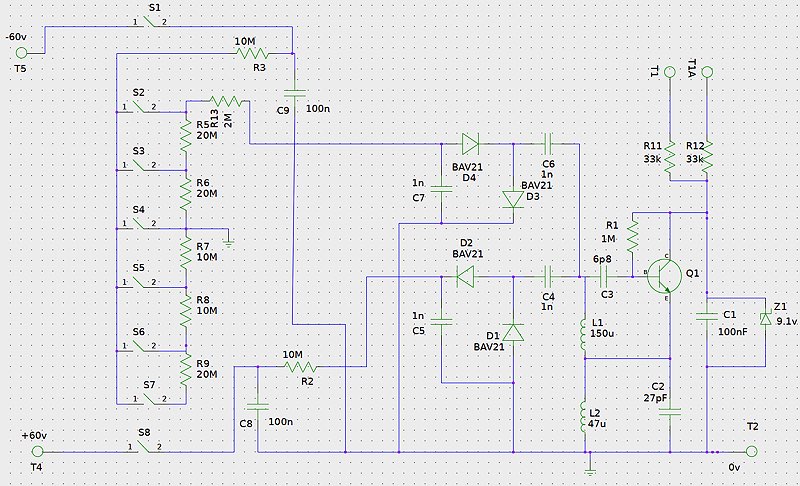Select the R2 10M resistor

(x=300, y=367)
